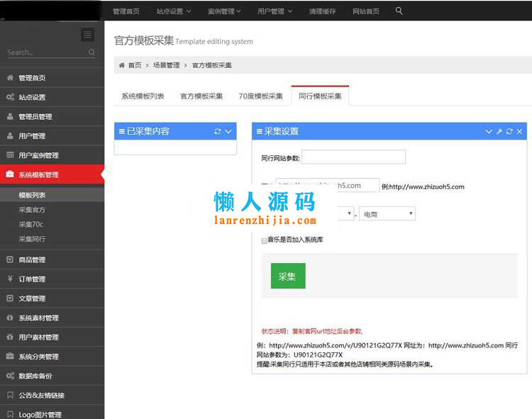Click the 采集官方 sidebar submenu link

pyautogui.click(x=32, y=210)
